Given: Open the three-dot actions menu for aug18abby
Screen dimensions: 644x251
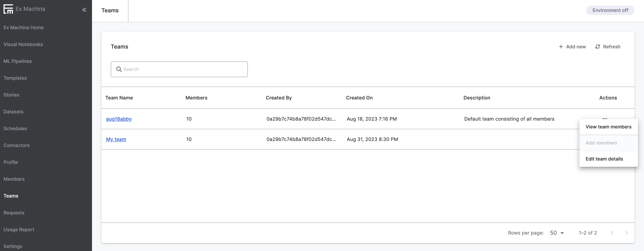Looking at the screenshot, I should [x=604, y=118].
